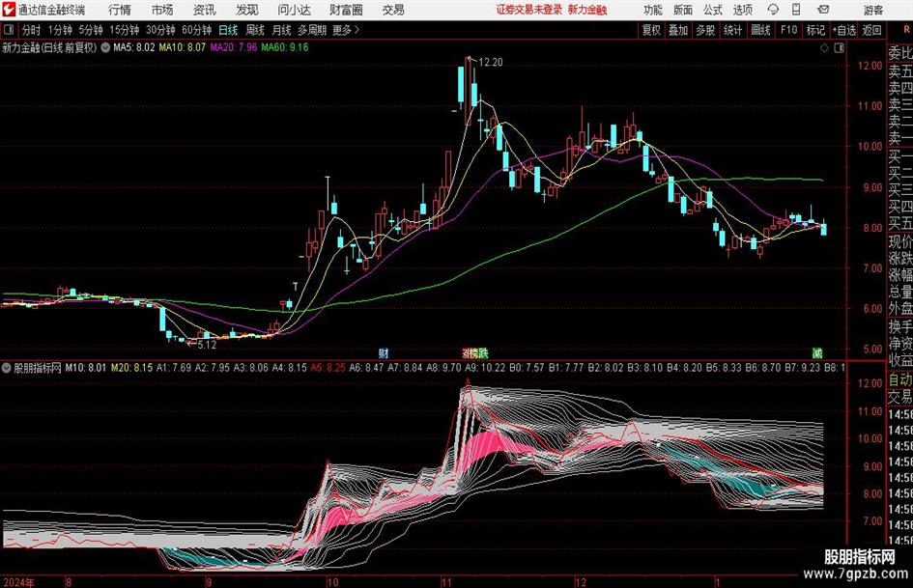This screenshot has height=588, width=913.
Task: Click the red 新力金融 title link
Action: [587, 10]
